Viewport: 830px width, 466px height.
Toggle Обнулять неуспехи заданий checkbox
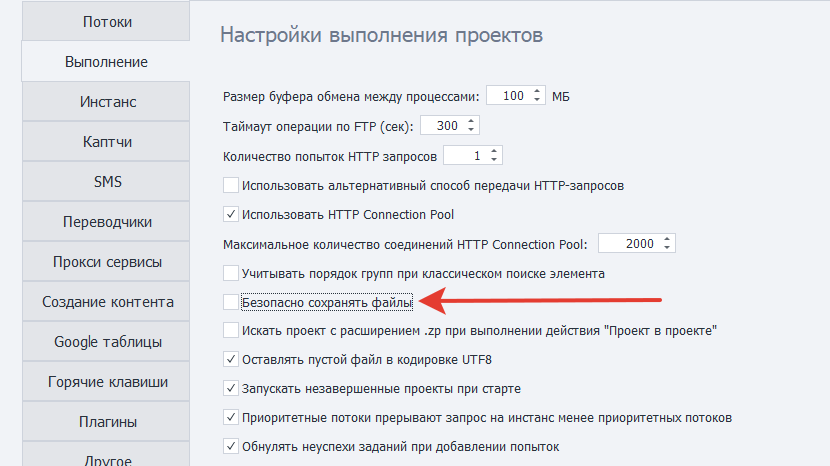[x=231, y=446]
